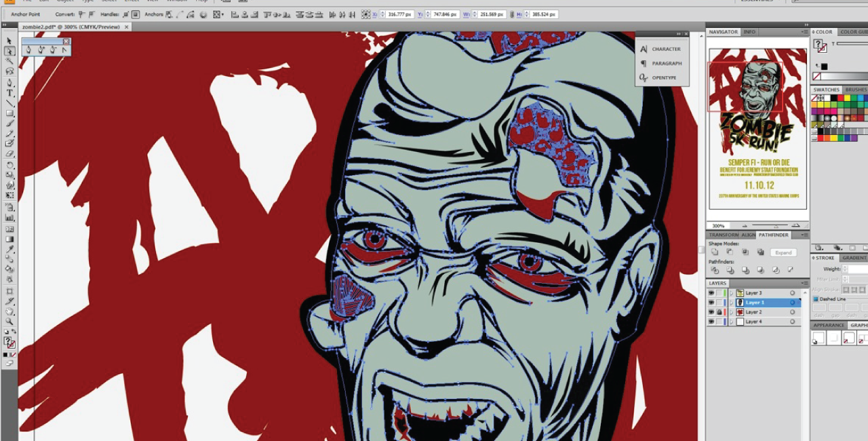
Task: Hide Layer 3 with its eye icon
Action: pyautogui.click(x=711, y=293)
